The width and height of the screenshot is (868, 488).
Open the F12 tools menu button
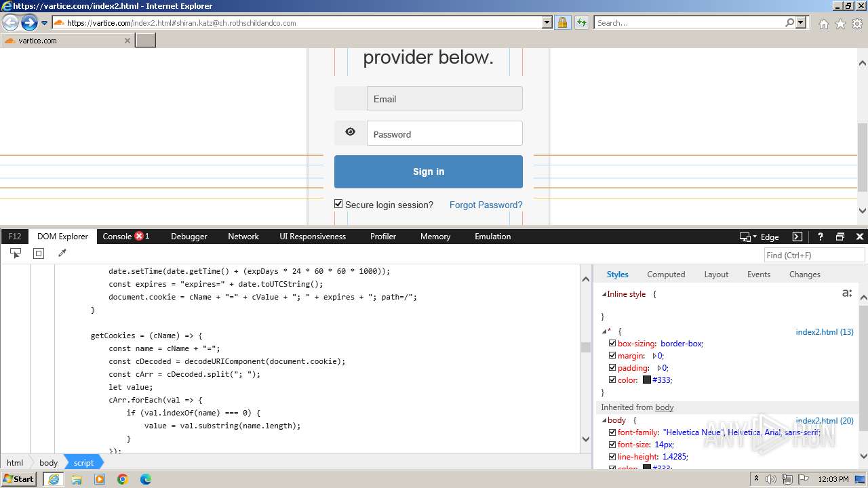(x=14, y=237)
